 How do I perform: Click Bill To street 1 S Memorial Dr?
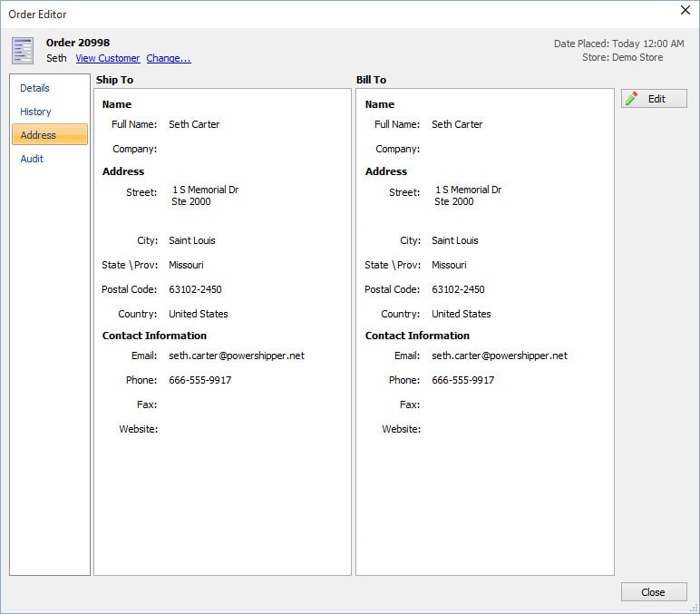tap(469, 190)
